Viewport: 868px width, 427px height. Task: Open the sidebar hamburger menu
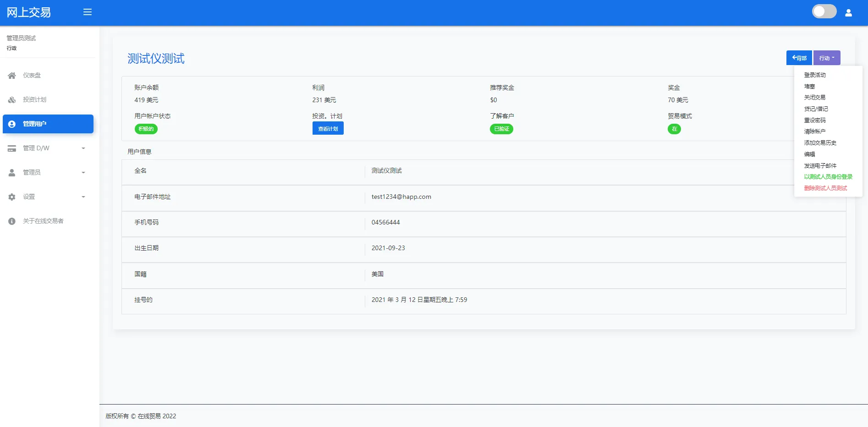(87, 12)
